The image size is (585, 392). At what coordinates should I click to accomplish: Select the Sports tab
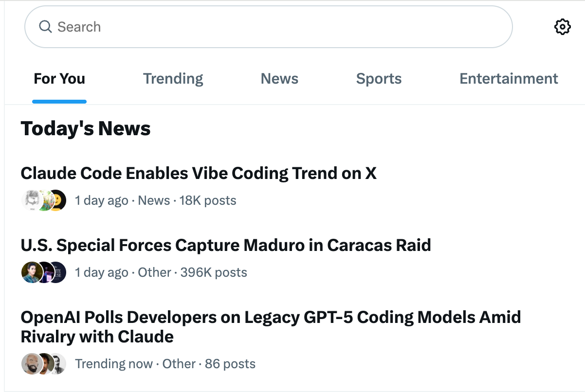tap(379, 79)
